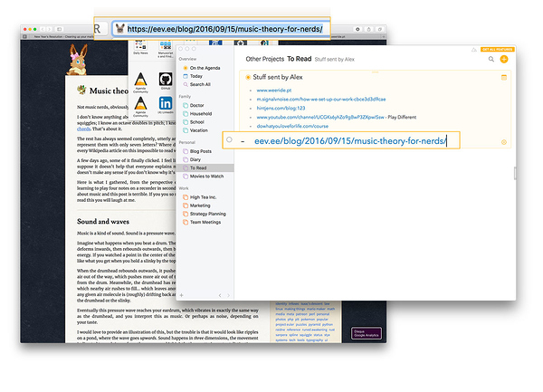Open the upper Agenda Community favorite
The height and width of the screenshot is (392, 543).
pos(140,82)
